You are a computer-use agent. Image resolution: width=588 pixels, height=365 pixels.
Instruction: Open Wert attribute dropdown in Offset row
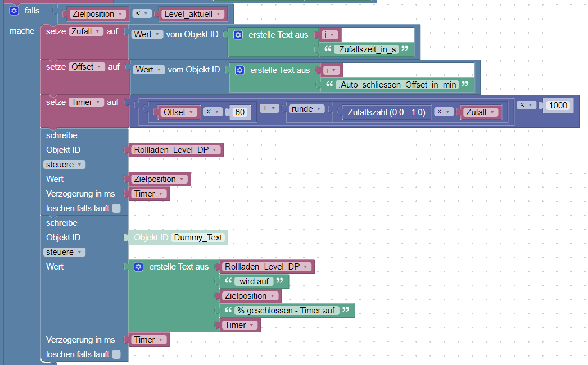click(x=149, y=69)
